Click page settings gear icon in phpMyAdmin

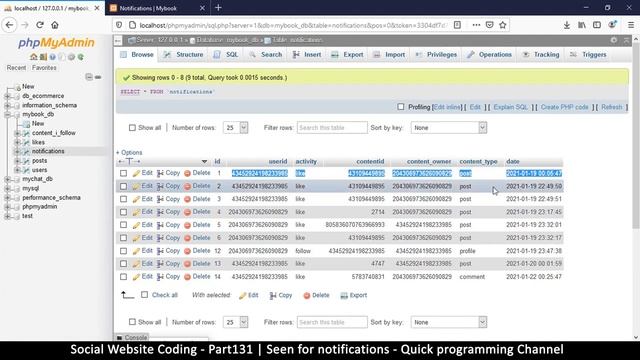click(614, 40)
